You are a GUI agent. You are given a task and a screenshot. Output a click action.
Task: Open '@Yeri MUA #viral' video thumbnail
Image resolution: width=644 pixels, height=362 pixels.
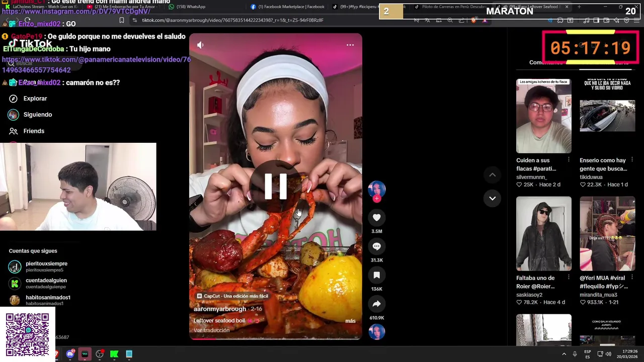(607, 234)
